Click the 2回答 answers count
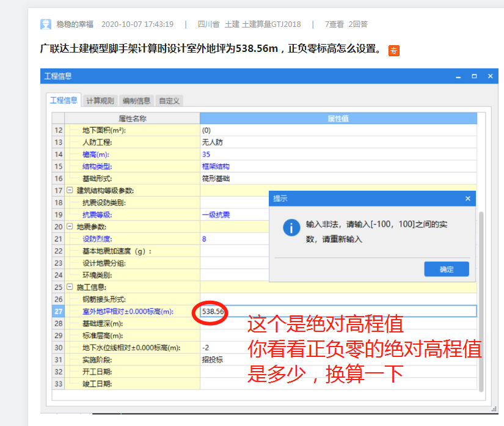The height and width of the screenshot is (426, 504). (x=358, y=24)
